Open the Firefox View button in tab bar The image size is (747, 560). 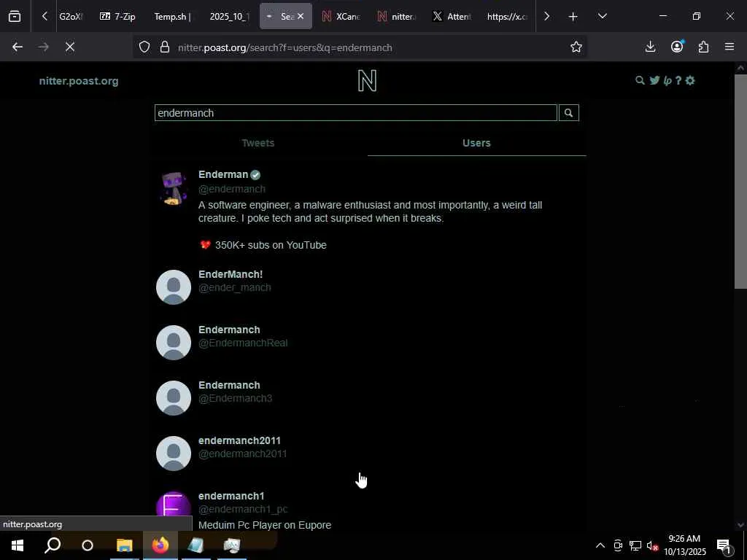[x=15, y=16]
